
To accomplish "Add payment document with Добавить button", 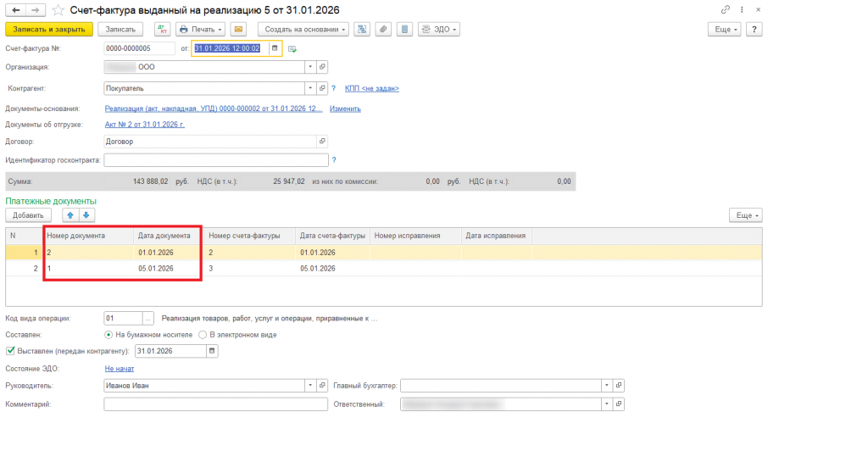I will (x=28, y=215).
